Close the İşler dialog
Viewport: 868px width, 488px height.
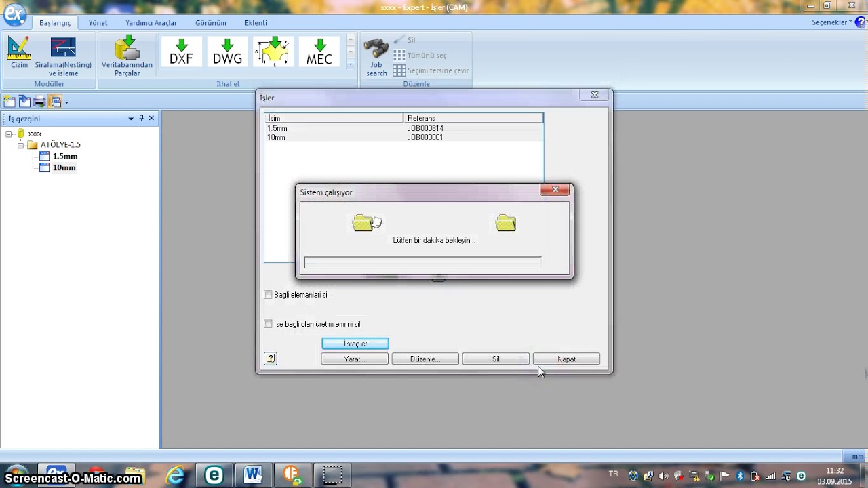click(x=595, y=95)
